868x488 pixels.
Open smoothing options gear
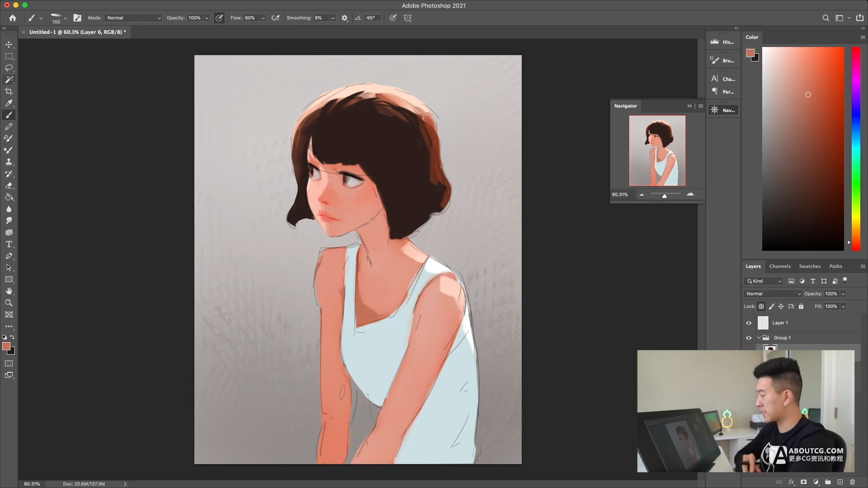344,18
